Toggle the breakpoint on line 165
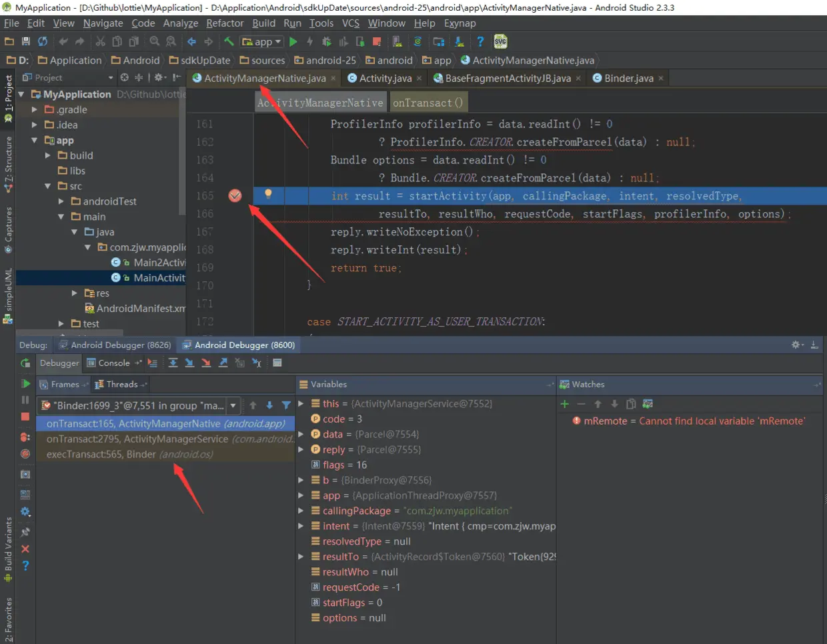The image size is (827, 644). tap(235, 195)
